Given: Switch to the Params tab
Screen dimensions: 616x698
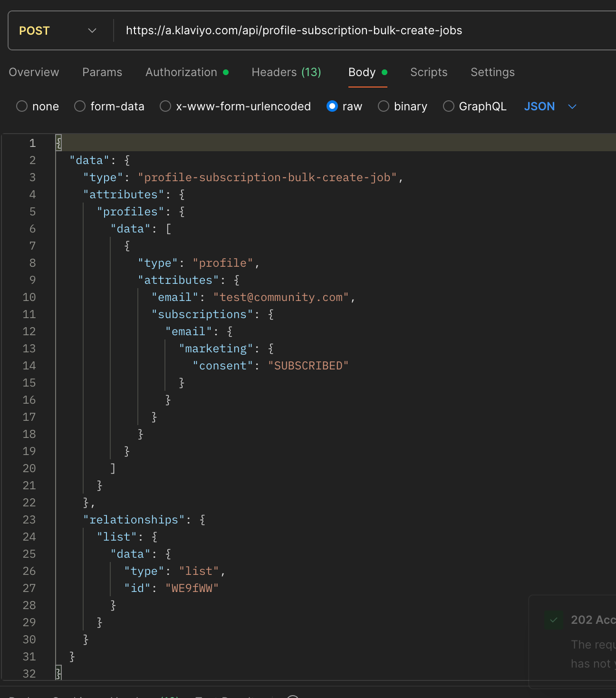Looking at the screenshot, I should [102, 72].
